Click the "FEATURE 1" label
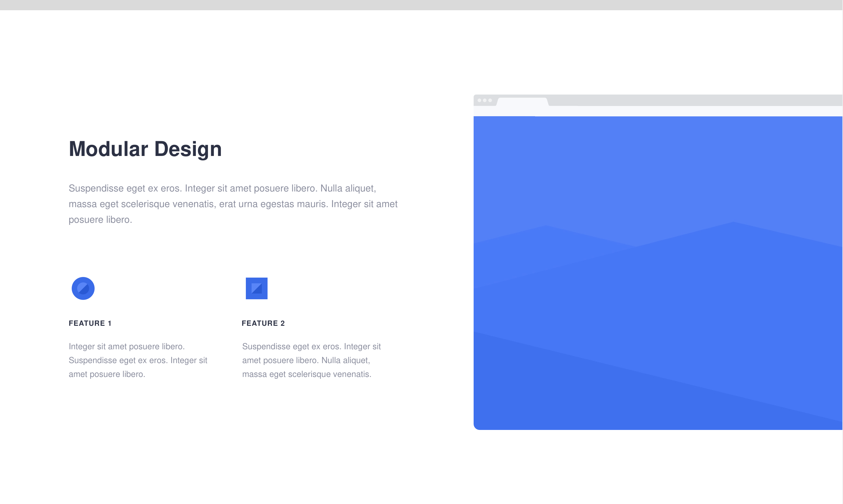Image resolution: width=843 pixels, height=504 pixels. (90, 323)
